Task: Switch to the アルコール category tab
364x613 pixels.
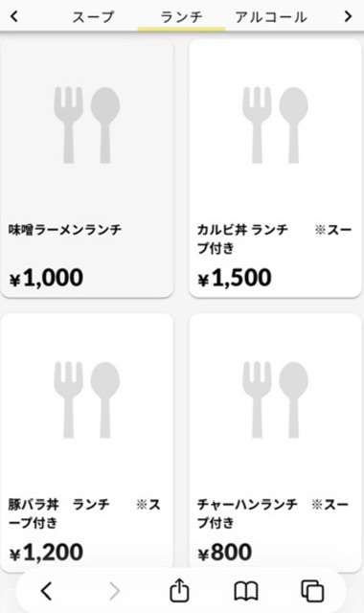Action: 271,17
